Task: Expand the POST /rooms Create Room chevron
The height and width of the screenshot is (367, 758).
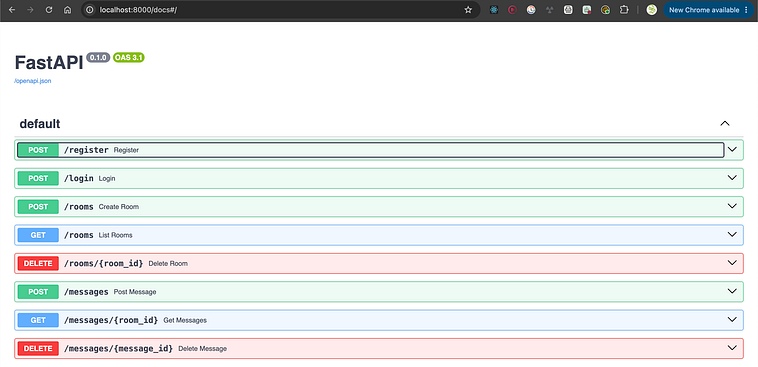Action: [732, 206]
